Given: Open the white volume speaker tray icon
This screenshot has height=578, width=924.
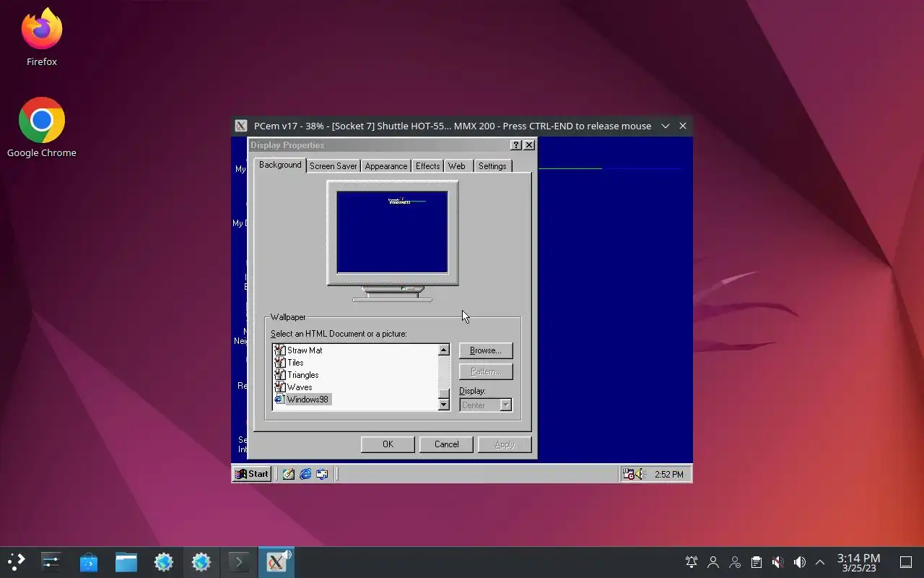Looking at the screenshot, I should [799, 562].
